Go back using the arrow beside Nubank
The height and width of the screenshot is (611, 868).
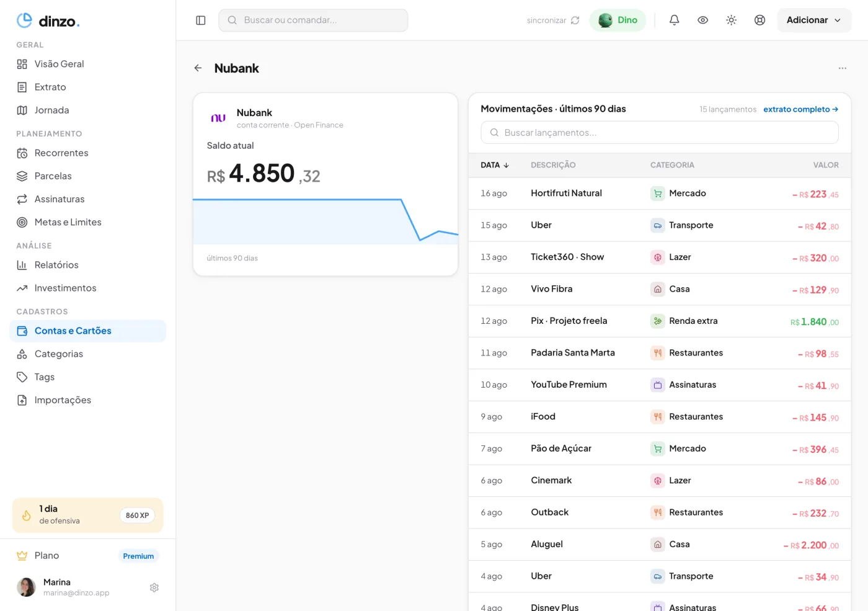pos(198,68)
